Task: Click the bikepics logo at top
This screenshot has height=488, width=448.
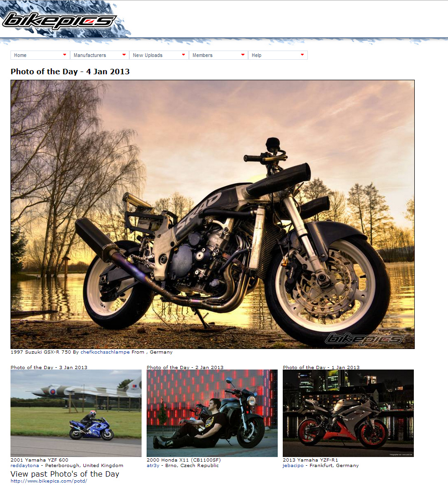Action: coord(59,21)
